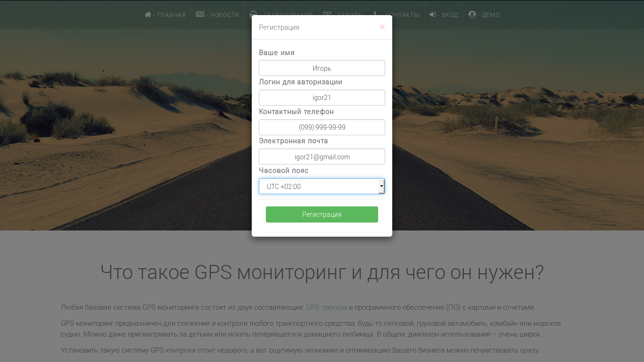This screenshot has width=644, height=362.
Task: Click the car icon for Оборудование
Action: pos(253,14)
